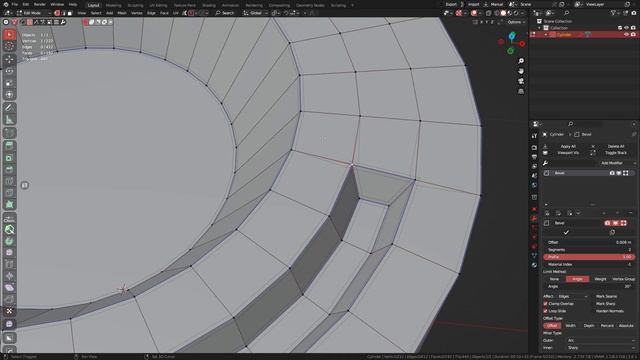
Task: Click the Toggle Stack button
Action: tap(616, 153)
